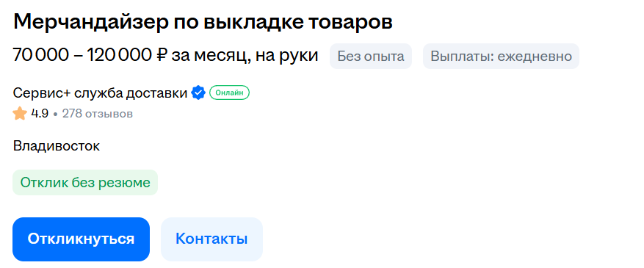Screen dimensions: 644x268
Task: Click the 4.9 rating value
Action: pyautogui.click(x=40, y=114)
